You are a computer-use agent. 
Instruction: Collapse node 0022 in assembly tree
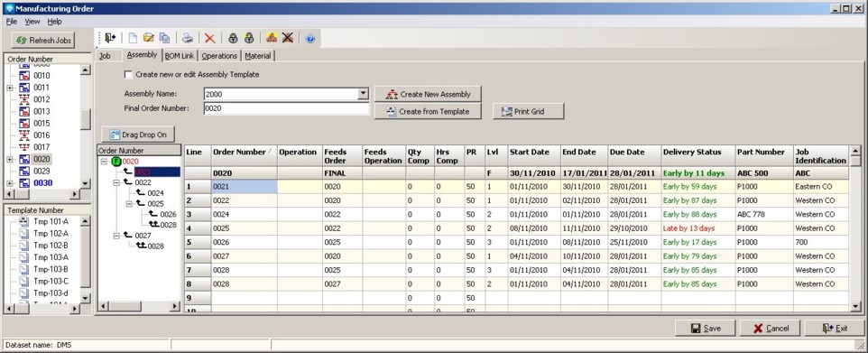point(116,182)
